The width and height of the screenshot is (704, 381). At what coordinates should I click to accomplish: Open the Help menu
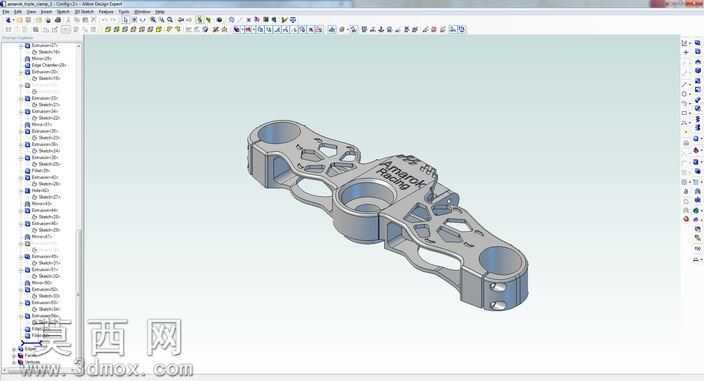159,12
